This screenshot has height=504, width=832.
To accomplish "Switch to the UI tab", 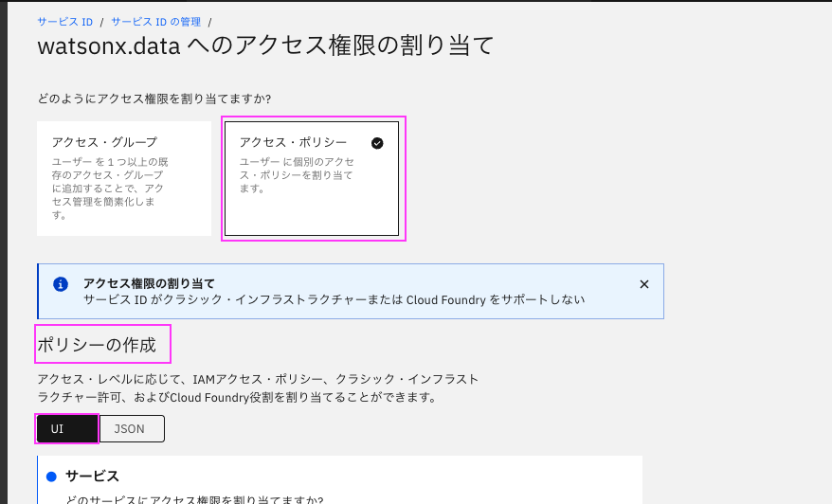I will point(68,428).
